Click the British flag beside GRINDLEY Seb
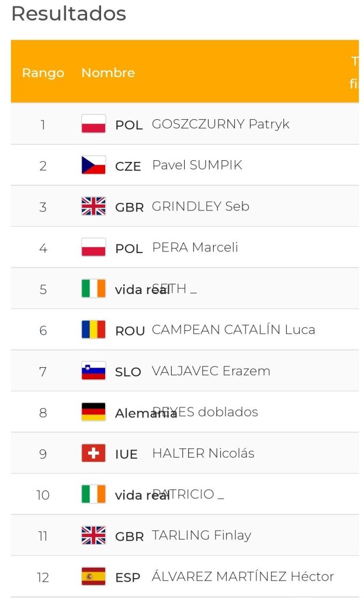 point(93,206)
